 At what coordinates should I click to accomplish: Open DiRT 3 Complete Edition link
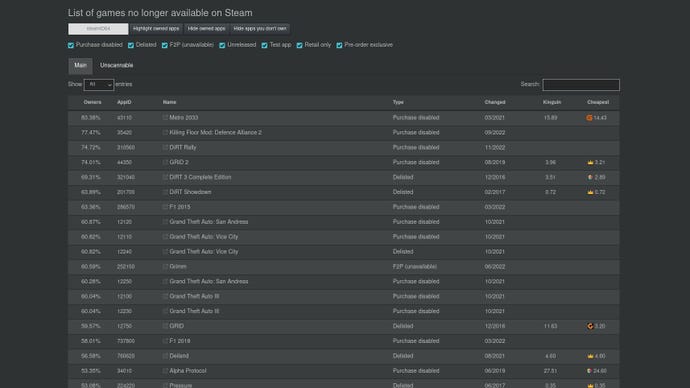tap(200, 177)
